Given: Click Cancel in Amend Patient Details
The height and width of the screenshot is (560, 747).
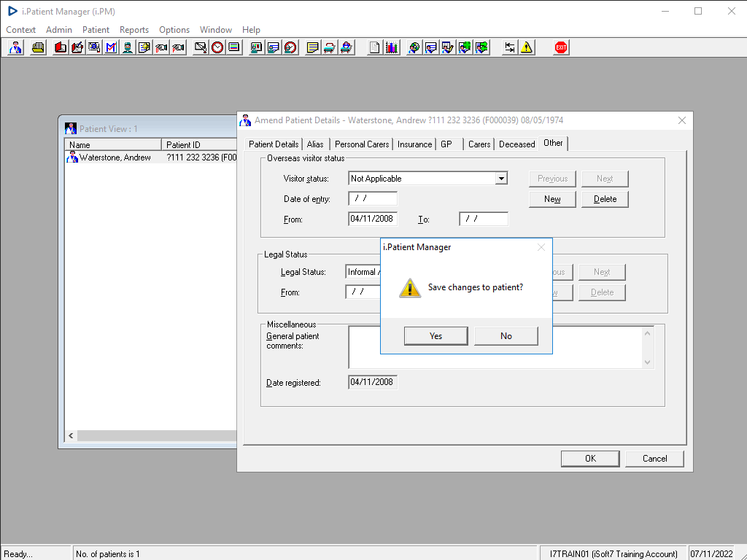Looking at the screenshot, I should [654, 459].
